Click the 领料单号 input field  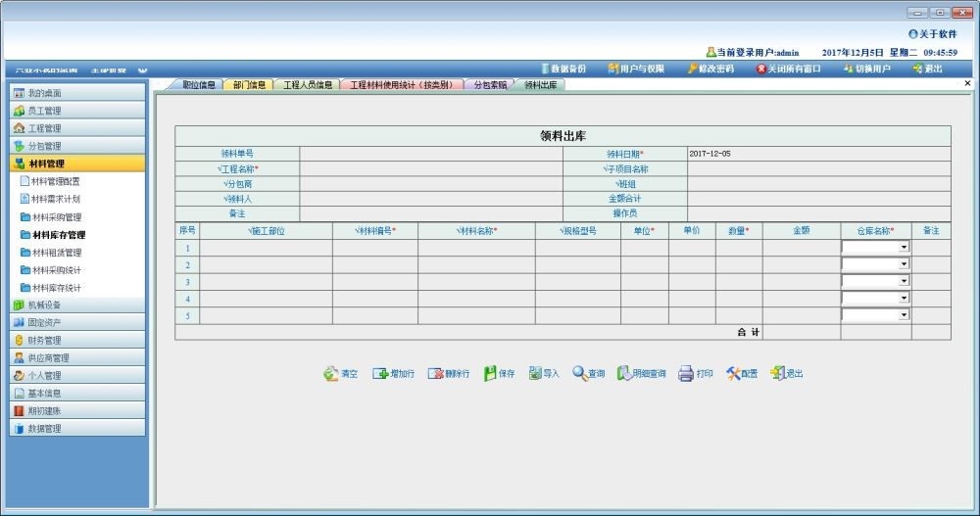pos(431,154)
